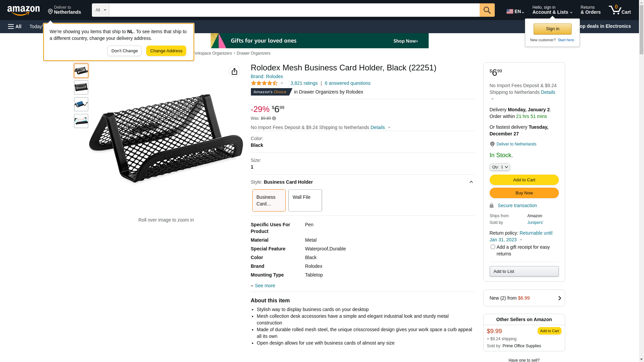Click into the Amazon search field
This screenshot has height=362, width=644.
(294, 10)
